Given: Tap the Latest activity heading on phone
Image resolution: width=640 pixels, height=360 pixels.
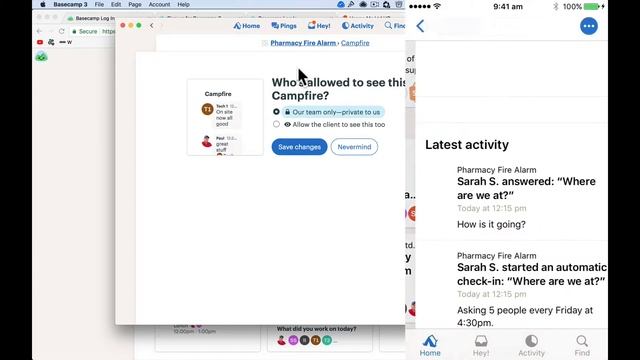Looking at the screenshot, I should tap(467, 144).
